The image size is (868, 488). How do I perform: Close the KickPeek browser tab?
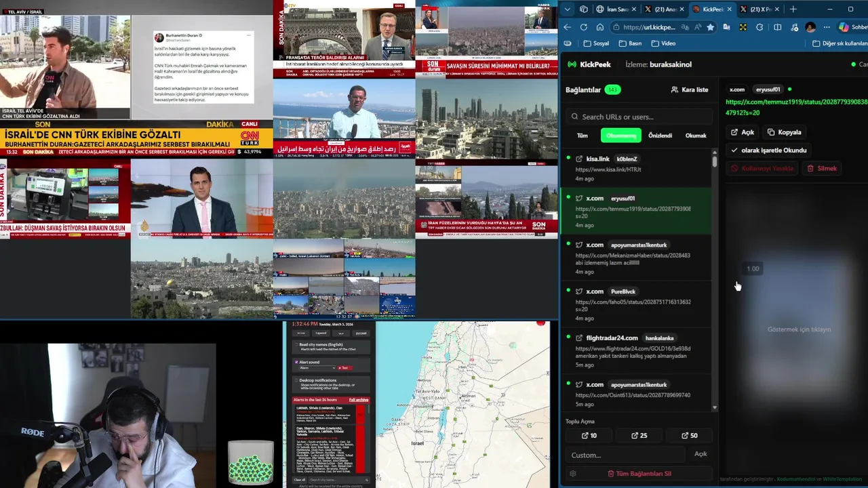(x=730, y=9)
